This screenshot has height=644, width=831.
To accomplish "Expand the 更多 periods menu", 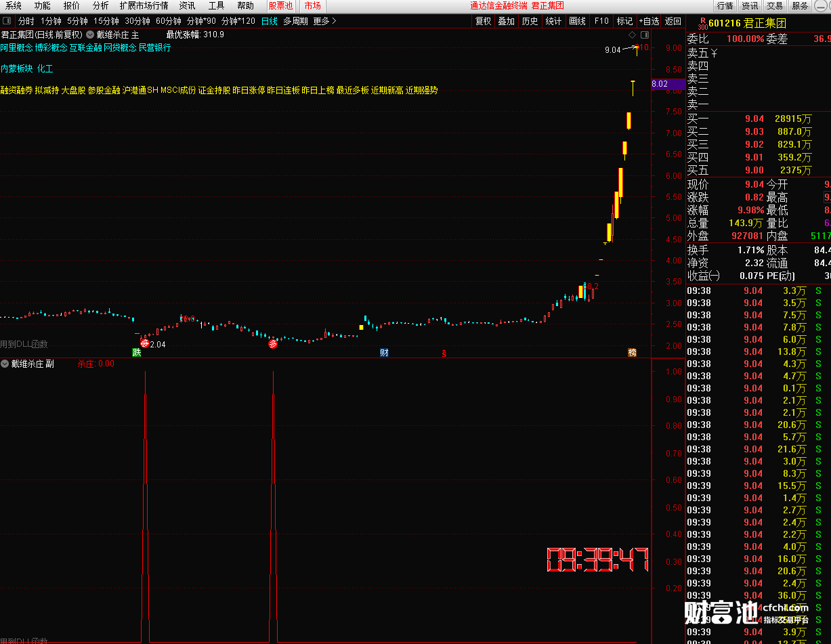I will pos(324,21).
